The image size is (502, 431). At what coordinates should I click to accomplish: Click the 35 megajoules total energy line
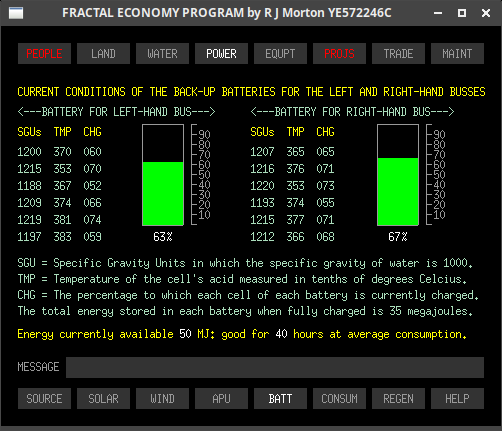(x=245, y=311)
